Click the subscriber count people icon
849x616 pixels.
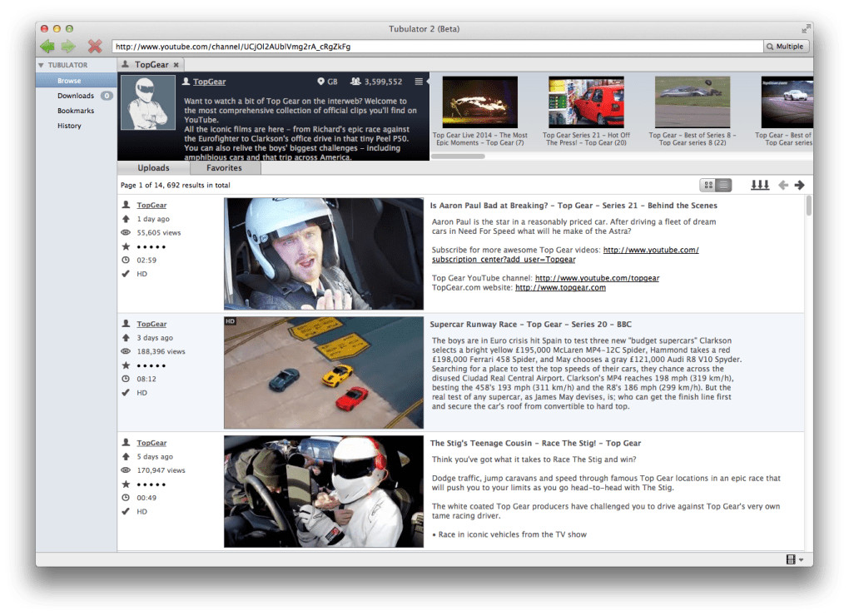click(x=355, y=82)
